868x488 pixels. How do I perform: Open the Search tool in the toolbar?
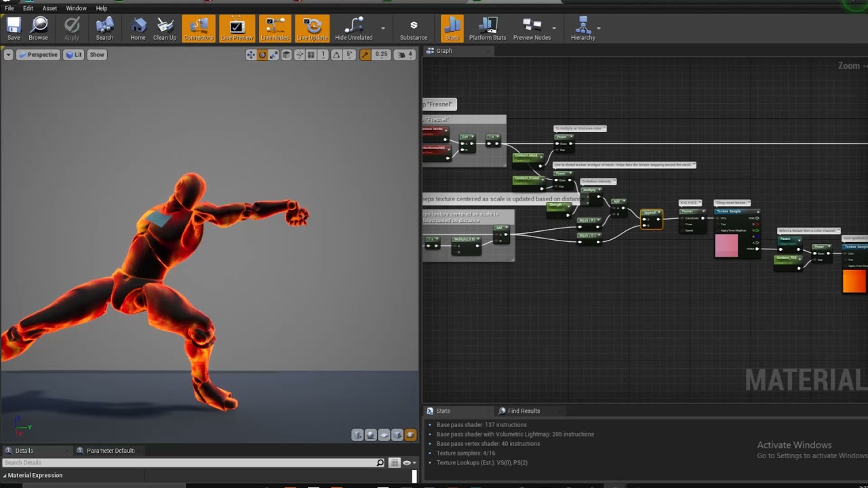(x=104, y=28)
